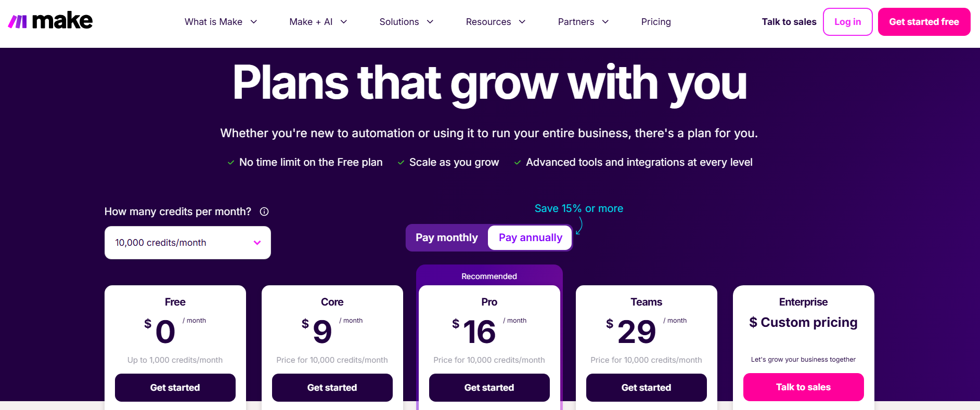The height and width of the screenshot is (410, 980).
Task: Expand the Solutions menu
Action: (x=406, y=22)
